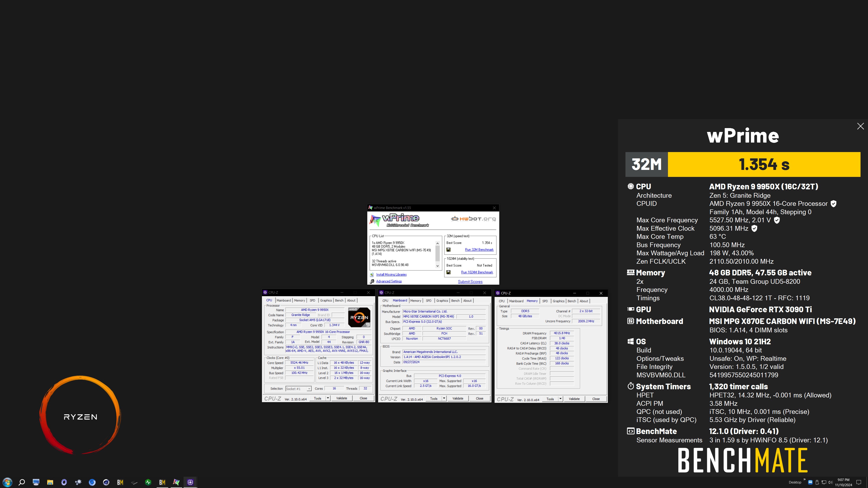Click the taskbar clock showing 9:07 PM

coord(843,482)
